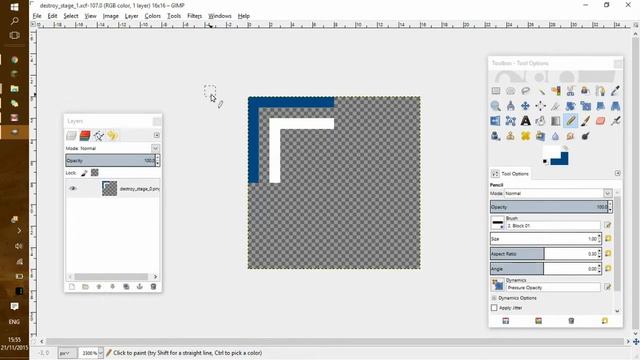This screenshot has height=360, width=640.
Task: Select the Bucket Fill tool
Action: pyautogui.click(x=541, y=121)
